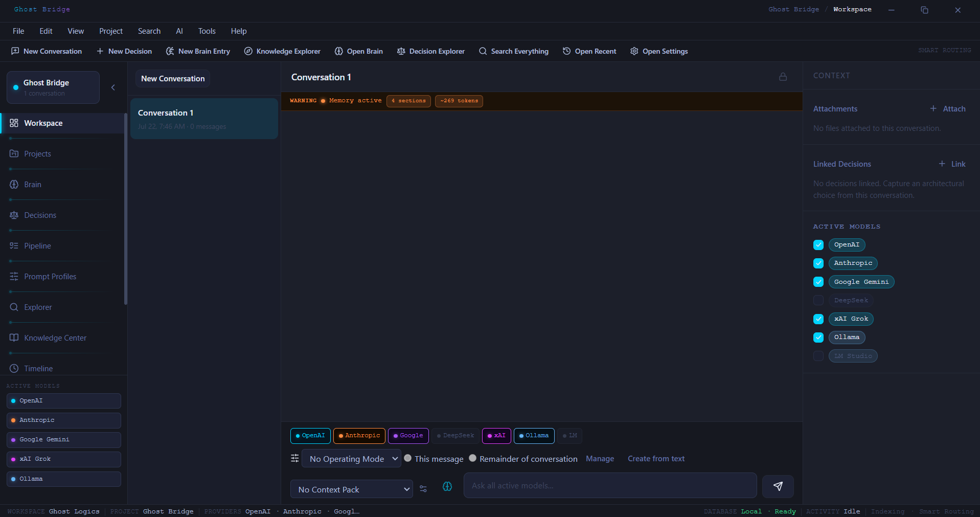
Task: Click the Open Recent clock icon
Action: (567, 51)
